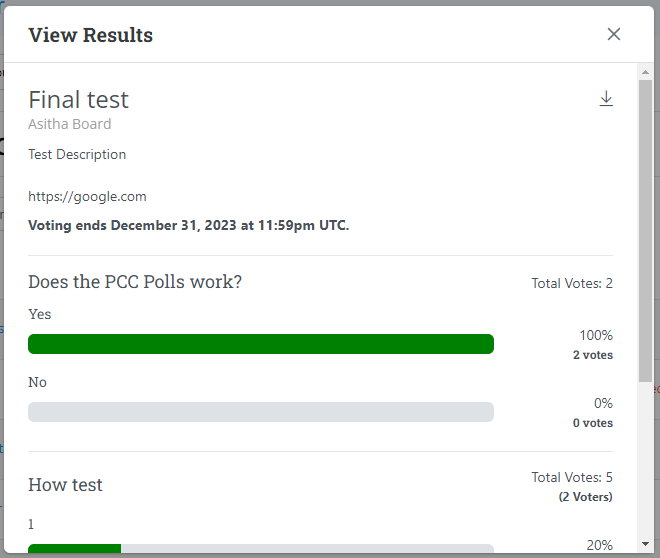Click the green Yes results bar

click(x=261, y=344)
